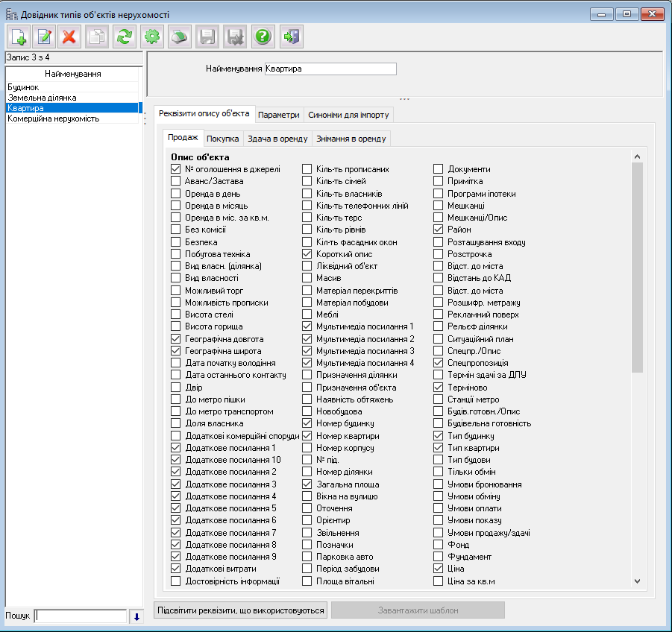Click the edit record pencil icon
The image size is (672, 632).
pyautogui.click(x=45, y=37)
